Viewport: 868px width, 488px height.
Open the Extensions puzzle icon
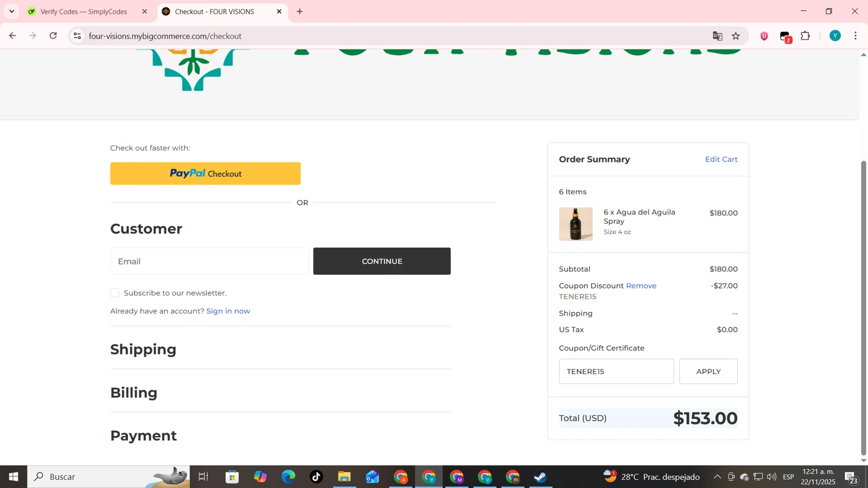pyautogui.click(x=806, y=36)
